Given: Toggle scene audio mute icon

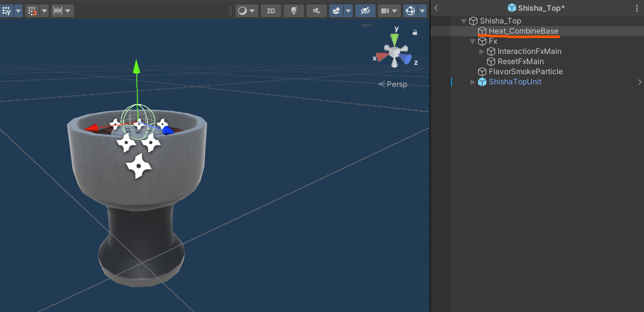Looking at the screenshot, I should (317, 11).
